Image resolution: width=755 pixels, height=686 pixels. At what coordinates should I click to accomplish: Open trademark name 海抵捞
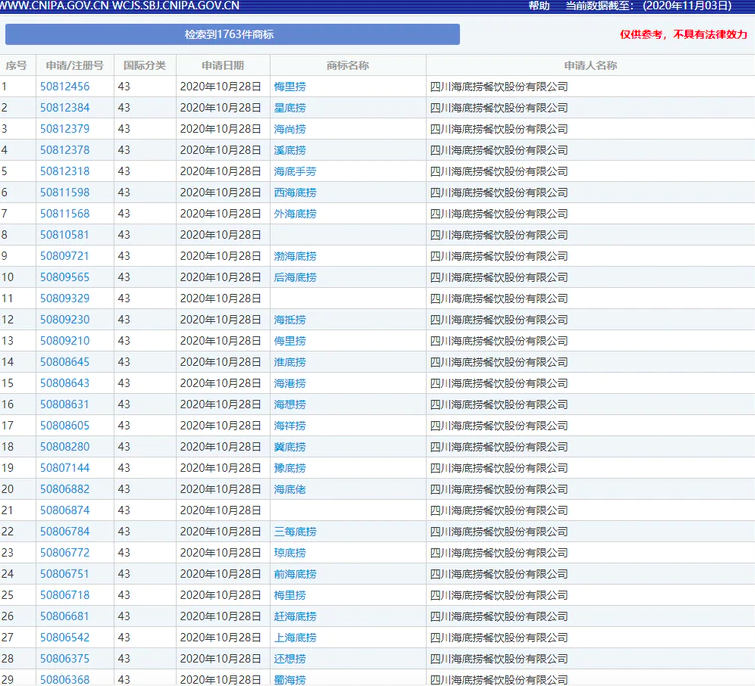pyautogui.click(x=290, y=320)
